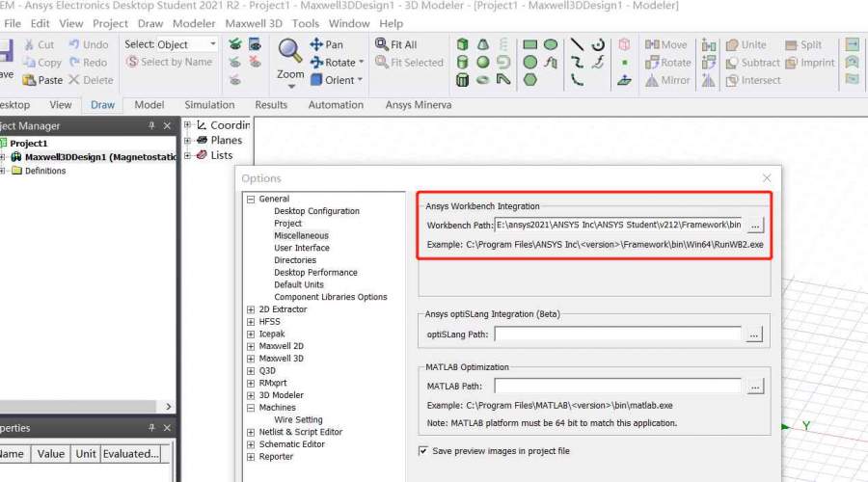Expand the HFSS options node
Viewport: 868px width, 482px height.
coord(252,322)
